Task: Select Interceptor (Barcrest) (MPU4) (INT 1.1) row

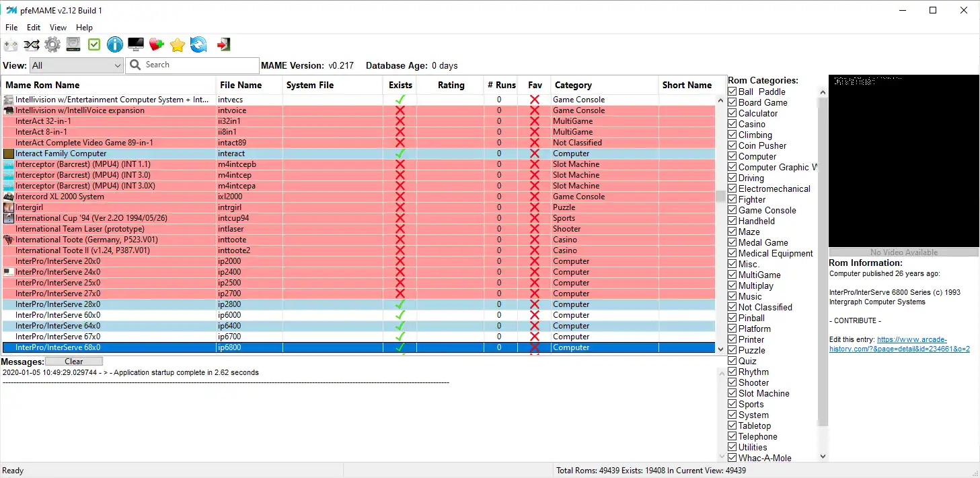Action: pos(359,164)
